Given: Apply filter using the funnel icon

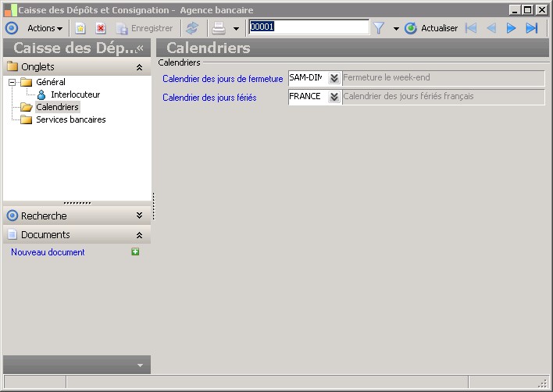Looking at the screenshot, I should point(378,28).
